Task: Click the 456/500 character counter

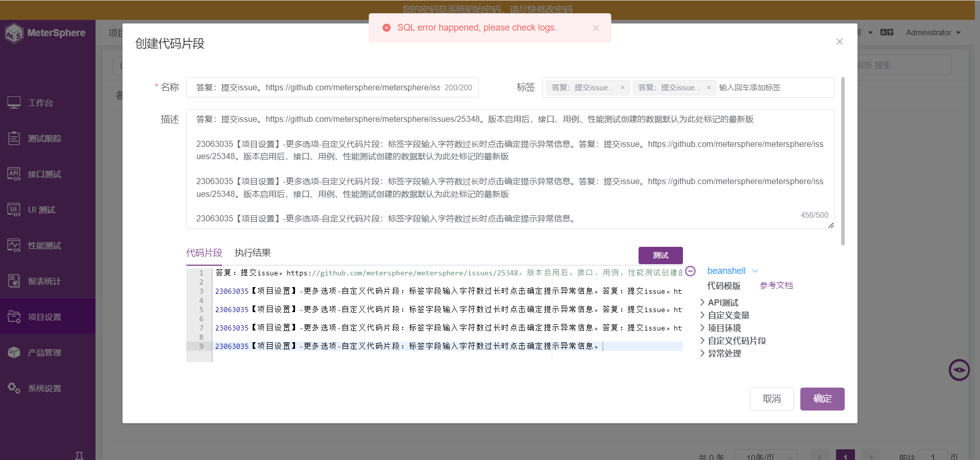Action: pyautogui.click(x=814, y=215)
